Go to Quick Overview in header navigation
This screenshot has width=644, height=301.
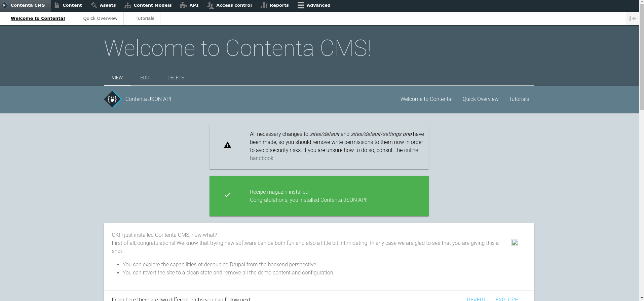[481, 99]
